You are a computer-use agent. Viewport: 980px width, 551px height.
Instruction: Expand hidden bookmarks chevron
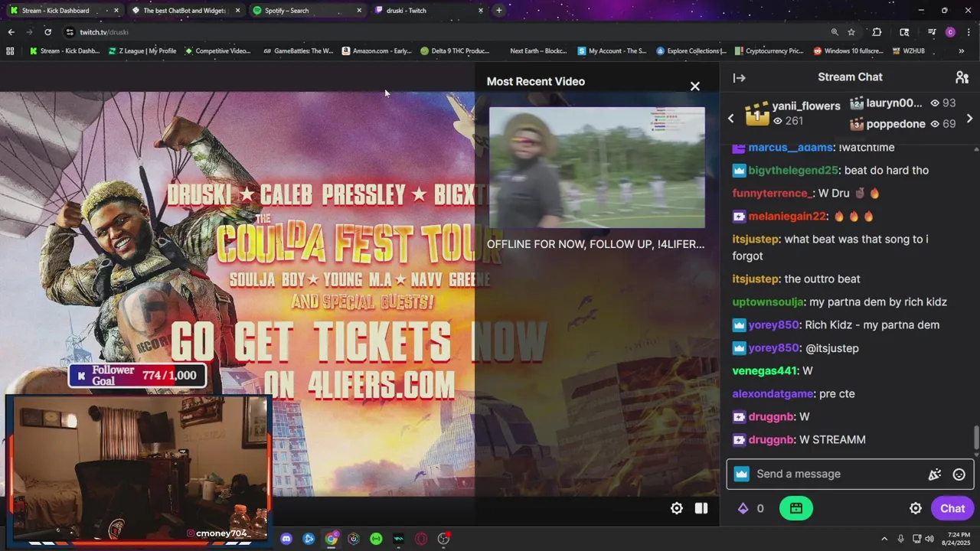click(962, 51)
